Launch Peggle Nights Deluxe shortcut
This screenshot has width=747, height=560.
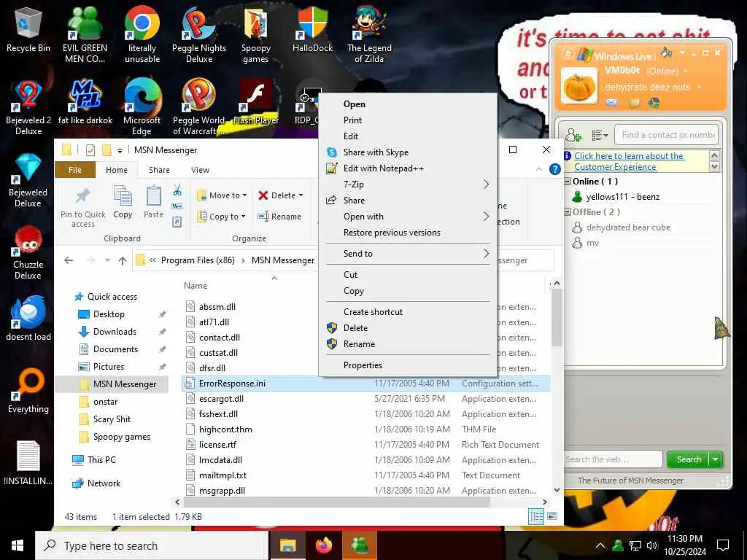pos(198,35)
